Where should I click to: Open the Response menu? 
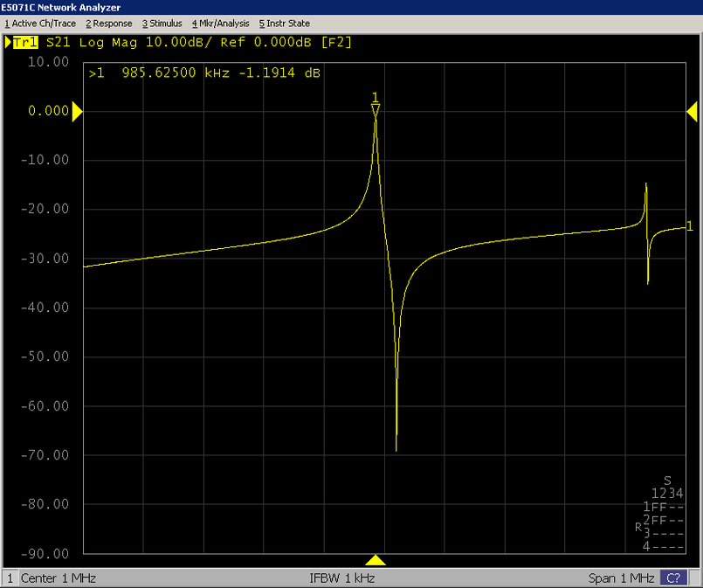(x=109, y=24)
